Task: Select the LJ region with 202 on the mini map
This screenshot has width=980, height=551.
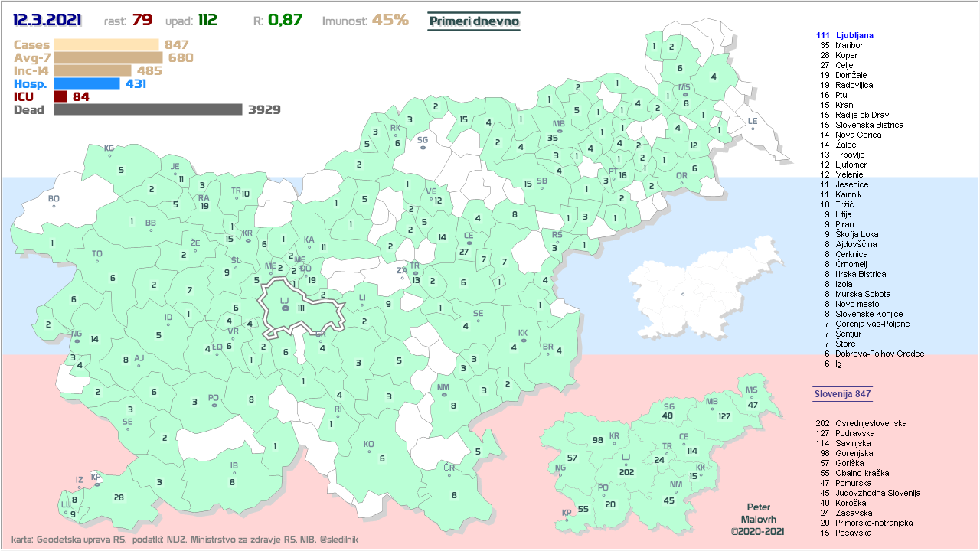Action: coord(626,466)
